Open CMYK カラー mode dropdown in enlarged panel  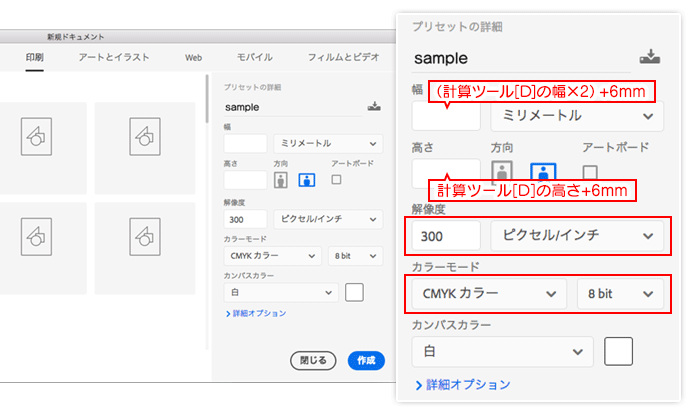click(x=487, y=294)
